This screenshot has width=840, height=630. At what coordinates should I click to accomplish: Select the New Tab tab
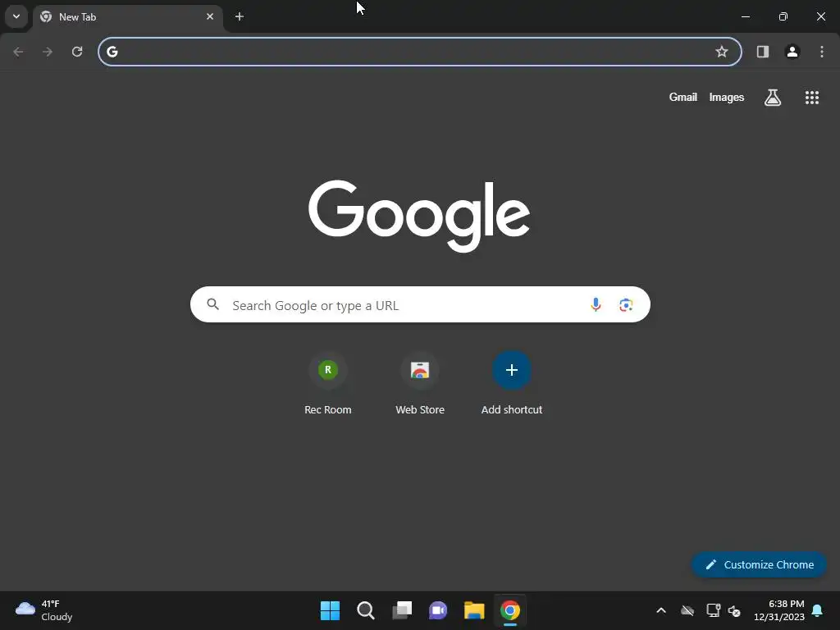127,17
